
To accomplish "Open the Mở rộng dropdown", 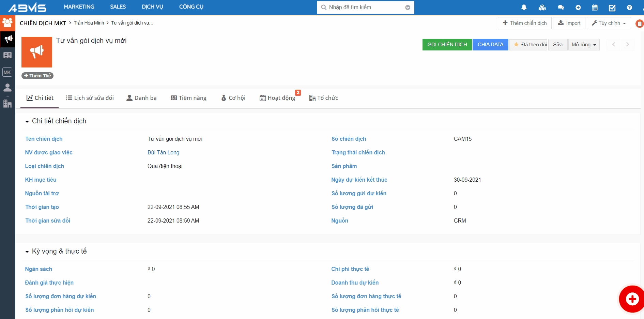I will tap(584, 45).
